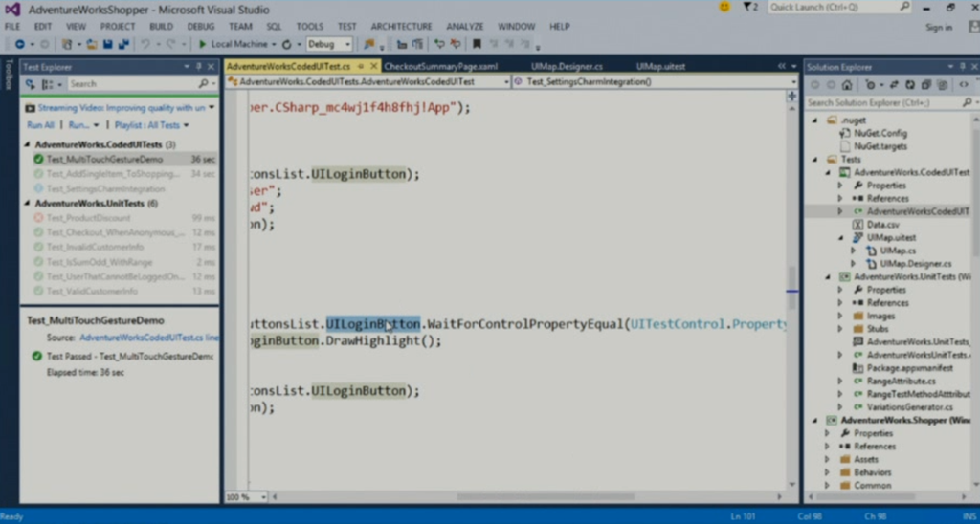Select Data.csv in Solution Explorer
Screen dimensions: 980x524
point(883,224)
